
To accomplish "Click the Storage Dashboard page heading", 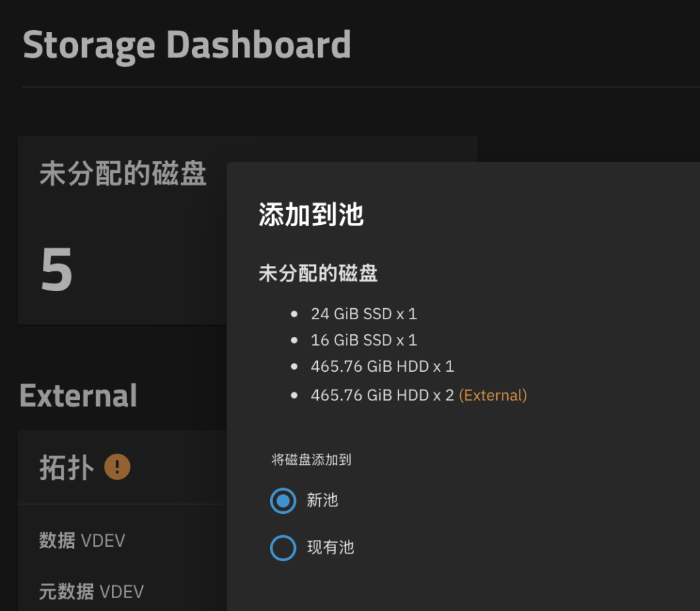I will [187, 45].
